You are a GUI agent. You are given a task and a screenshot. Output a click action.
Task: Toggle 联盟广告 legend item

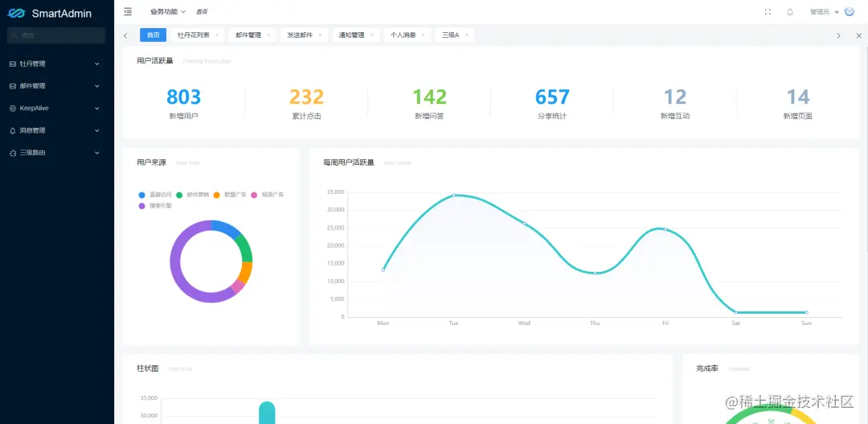coord(230,195)
